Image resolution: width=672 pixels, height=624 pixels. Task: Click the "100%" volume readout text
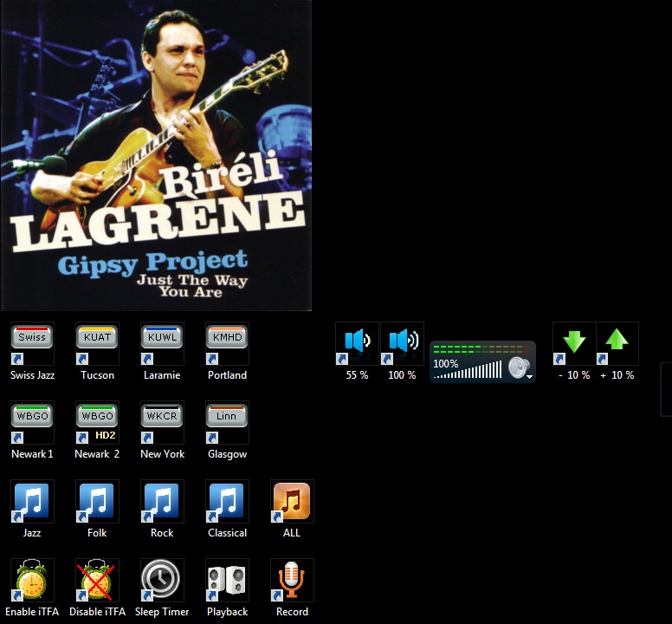point(446,364)
